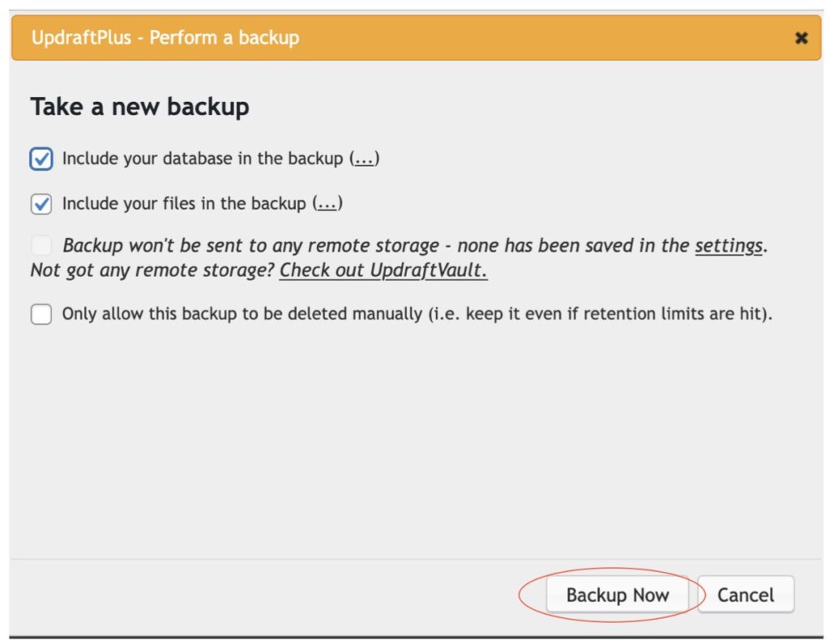The width and height of the screenshot is (830, 644).
Task: Click the greyed-out remote storage checkbox
Action: click(41, 245)
